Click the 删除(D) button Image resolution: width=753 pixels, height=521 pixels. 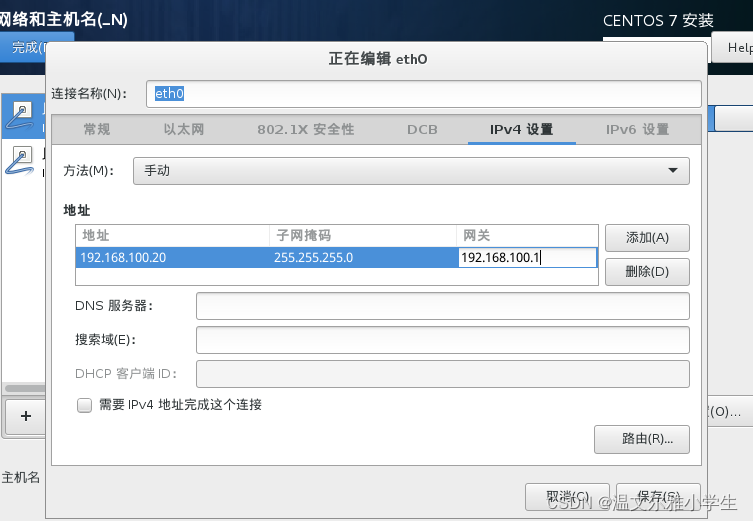click(x=647, y=272)
